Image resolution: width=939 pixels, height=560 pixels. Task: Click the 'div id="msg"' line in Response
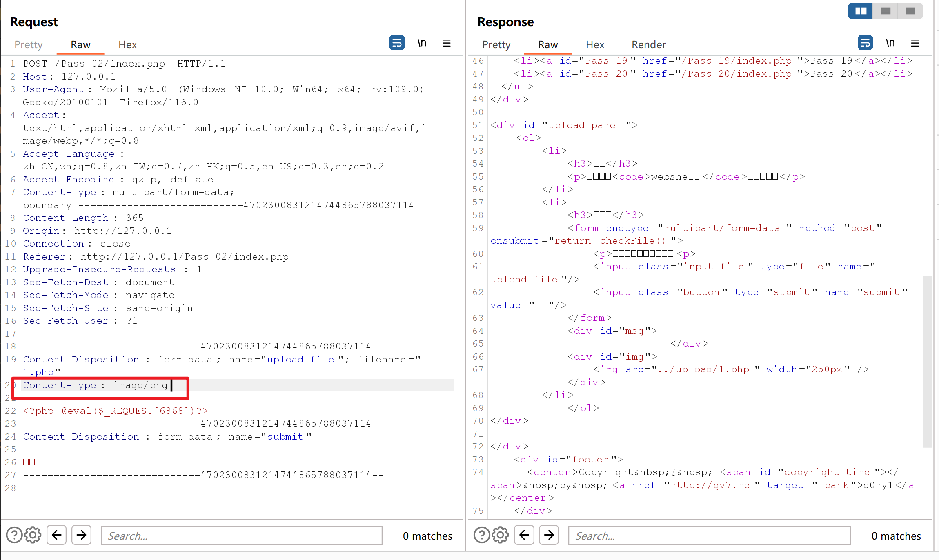point(612,331)
